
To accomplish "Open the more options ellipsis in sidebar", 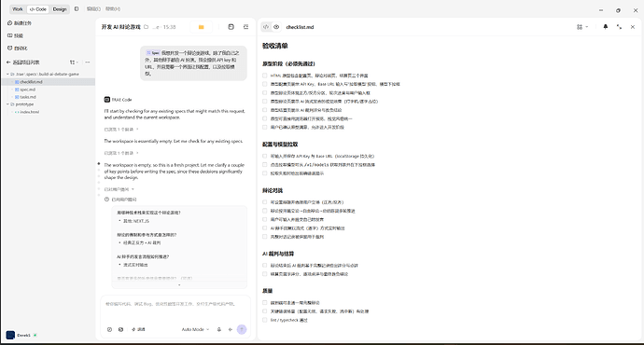I will tap(88, 62).
